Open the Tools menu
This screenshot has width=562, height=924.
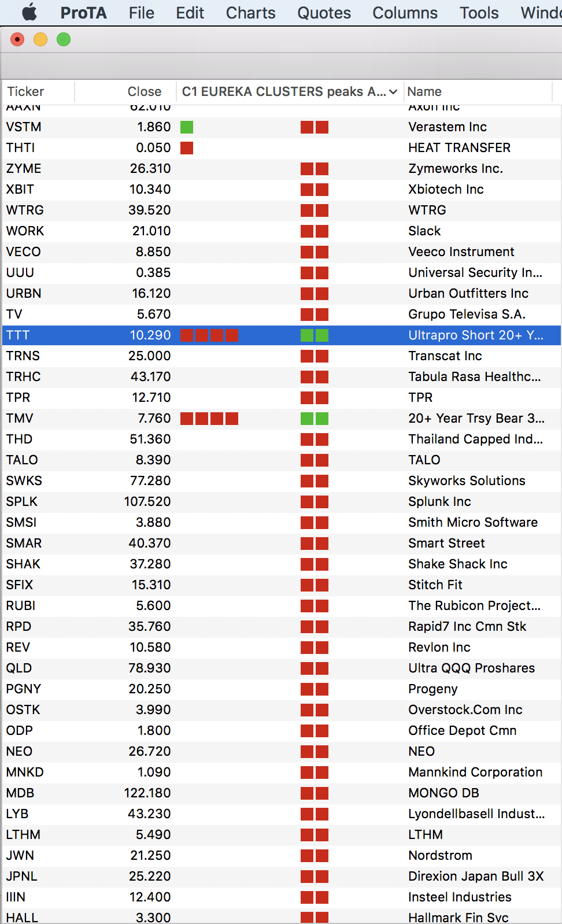click(479, 13)
